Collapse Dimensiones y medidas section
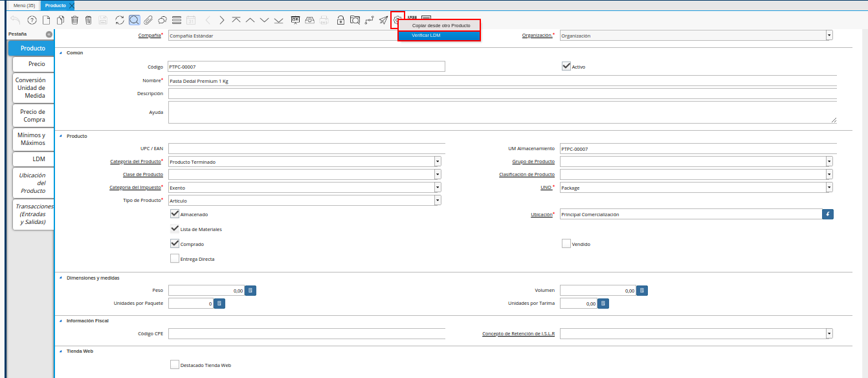Screen dimensions: 868x378 coord(61,278)
